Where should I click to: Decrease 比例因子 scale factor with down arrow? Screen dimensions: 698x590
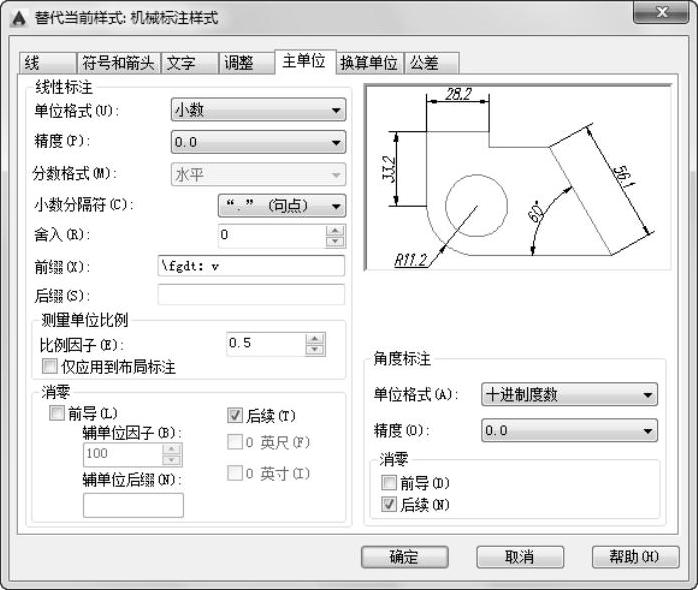[x=315, y=350]
